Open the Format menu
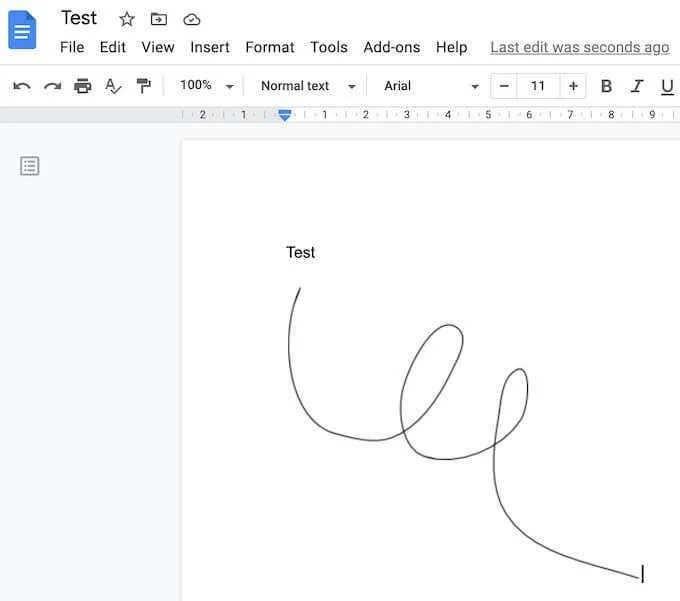The image size is (680, 601). tap(270, 47)
